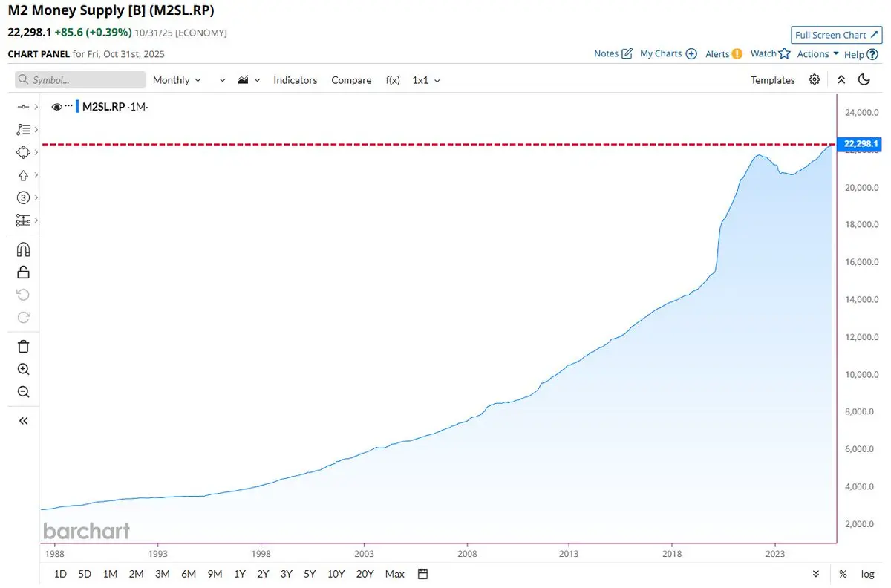Open the Help link
Viewport: 891px width, 588px height.
point(861,54)
